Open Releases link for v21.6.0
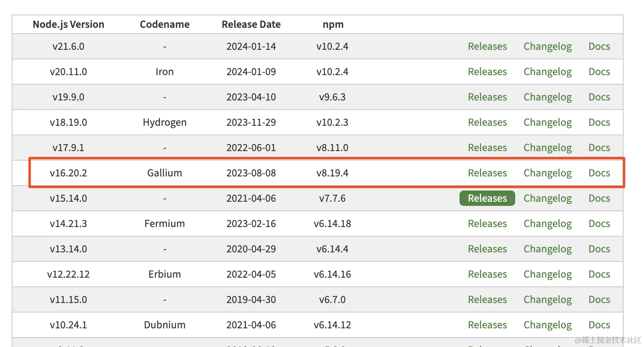The width and height of the screenshot is (644, 347). pyautogui.click(x=487, y=46)
